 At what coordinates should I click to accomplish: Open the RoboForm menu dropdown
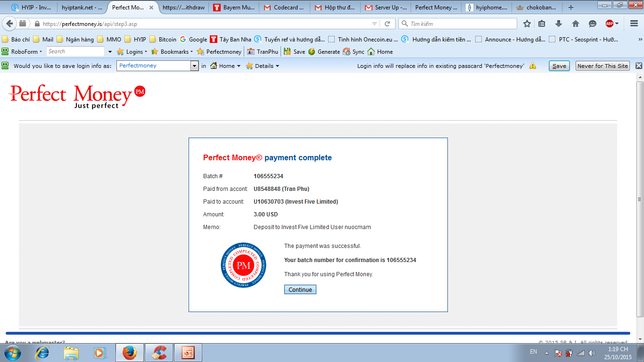(22, 52)
